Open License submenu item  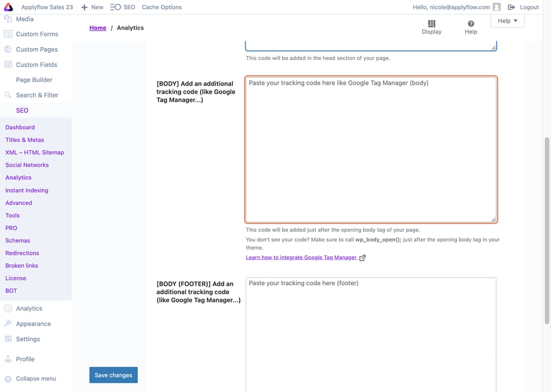(15, 278)
